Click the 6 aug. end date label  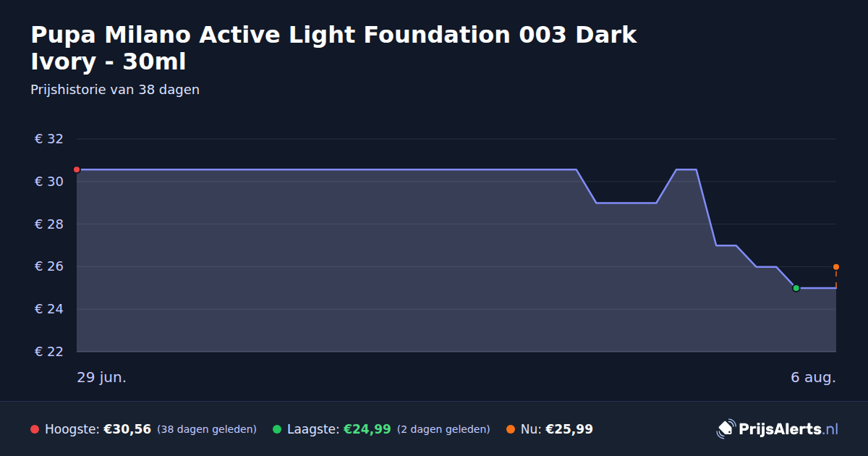point(813,378)
